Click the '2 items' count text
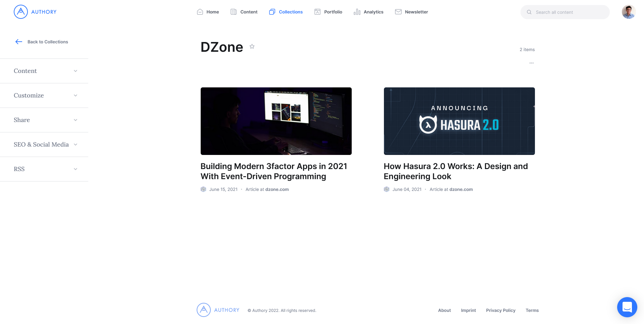Viewport: 644px width, 324px height. tap(527, 49)
